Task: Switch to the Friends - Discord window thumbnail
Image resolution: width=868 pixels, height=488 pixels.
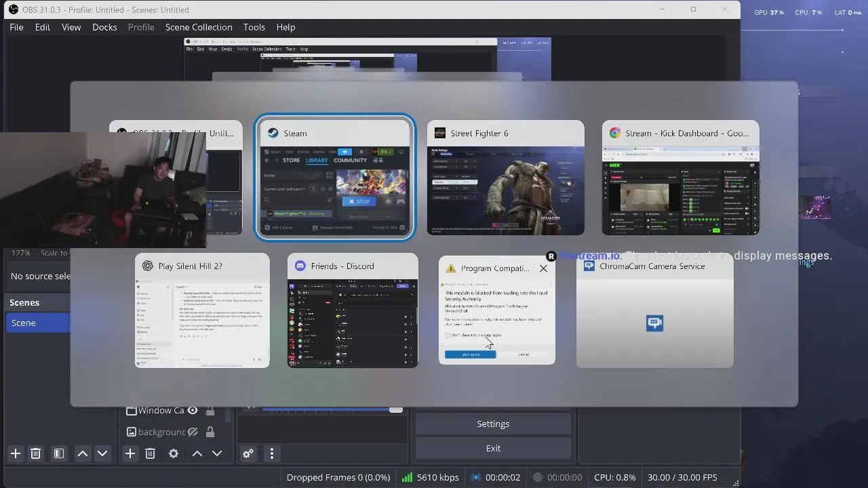Action: pyautogui.click(x=353, y=310)
